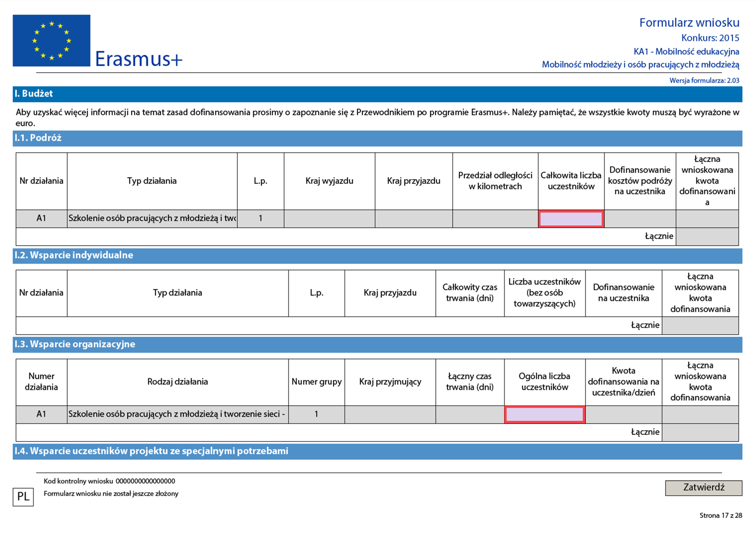Click the 'I.3. Wsparcie organizacyjne' section header
The image size is (756, 536).
(377, 345)
